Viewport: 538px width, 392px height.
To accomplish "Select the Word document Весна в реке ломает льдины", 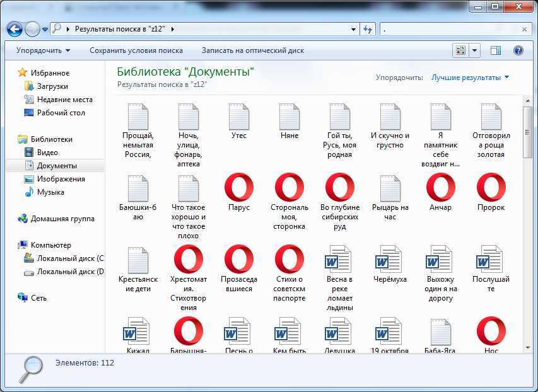I will tap(340, 279).
